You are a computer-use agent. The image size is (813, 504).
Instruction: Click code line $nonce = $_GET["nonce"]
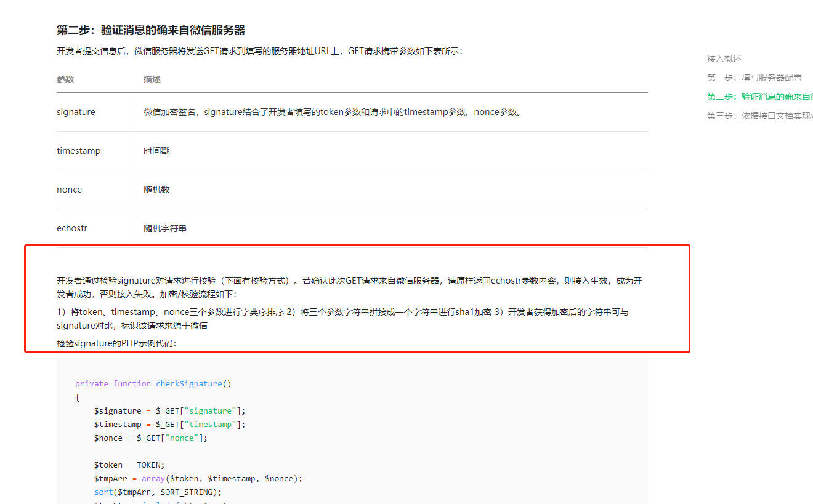(151, 438)
